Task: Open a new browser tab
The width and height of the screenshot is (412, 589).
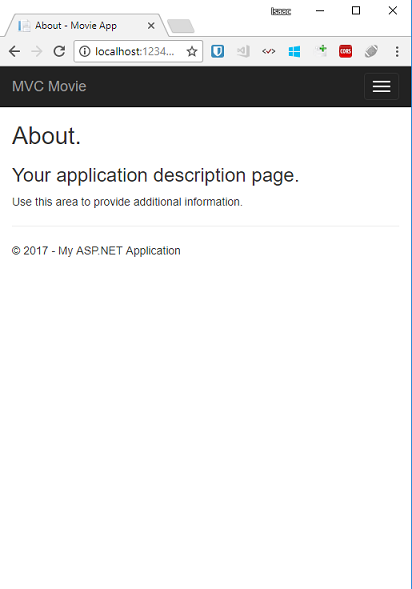Action: 181,26
